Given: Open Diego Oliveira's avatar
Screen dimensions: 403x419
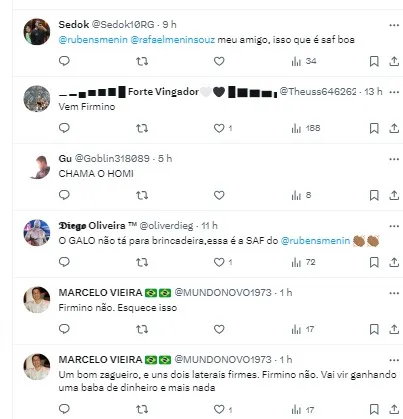Looking at the screenshot, I should (x=37, y=233).
